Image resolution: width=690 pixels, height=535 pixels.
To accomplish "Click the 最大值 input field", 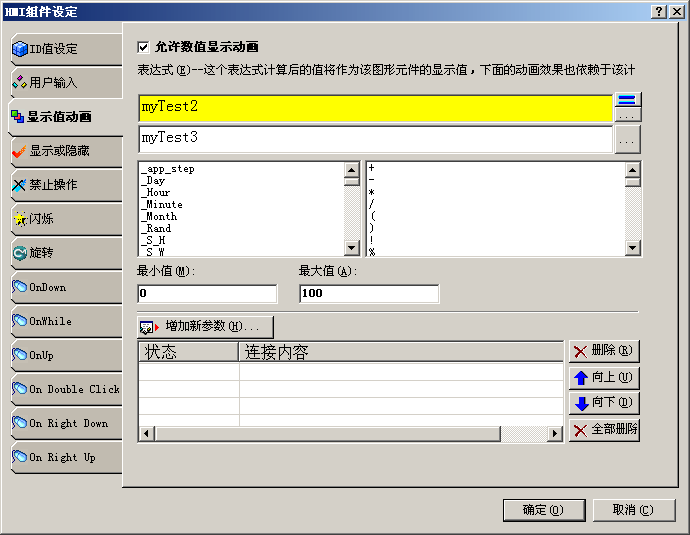I will [x=368, y=294].
